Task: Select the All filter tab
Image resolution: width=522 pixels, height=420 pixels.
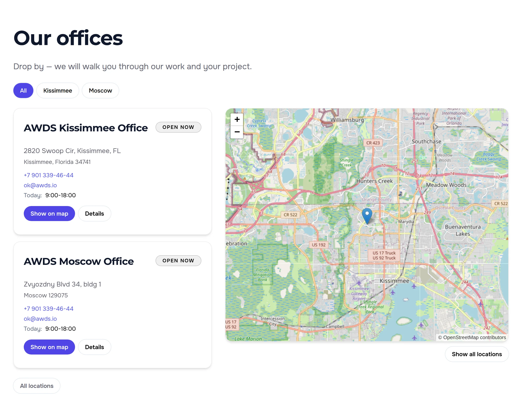Action: pyautogui.click(x=23, y=91)
